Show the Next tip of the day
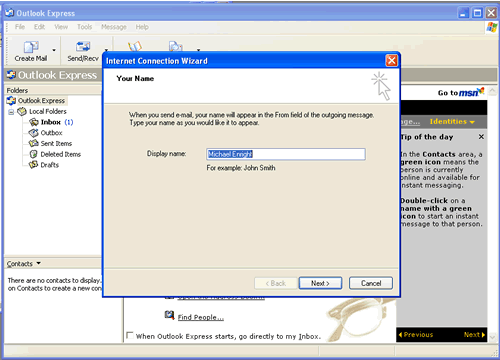The image size is (500, 360). (x=474, y=335)
